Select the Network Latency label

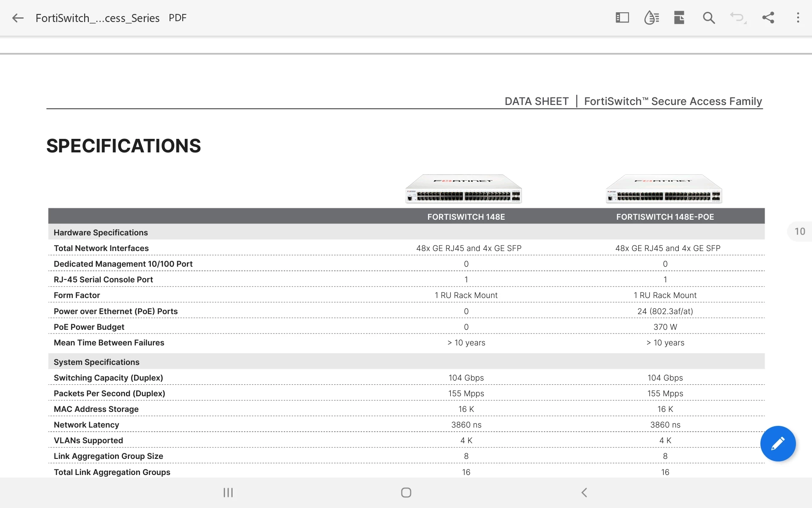coord(86,425)
